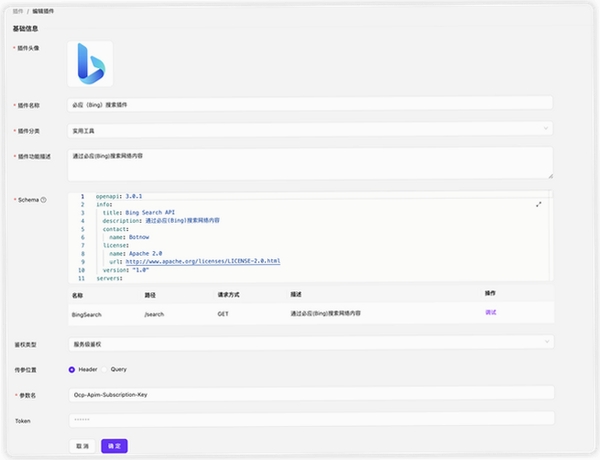Click the GET method cell

[223, 314]
